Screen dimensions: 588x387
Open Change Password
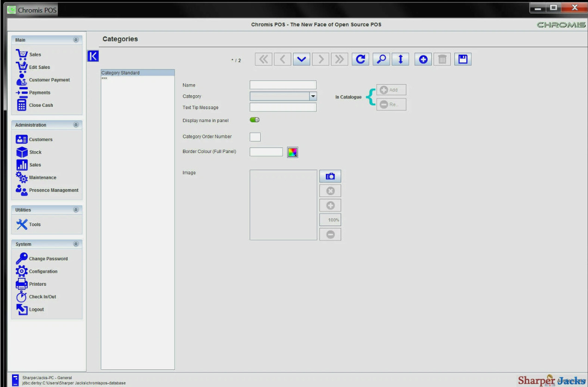tap(42, 258)
